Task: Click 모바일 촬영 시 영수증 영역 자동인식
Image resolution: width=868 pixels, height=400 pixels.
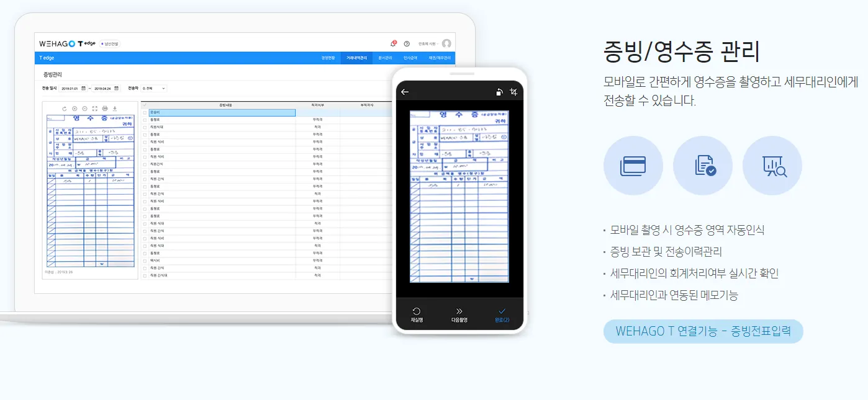Action: pos(687,230)
